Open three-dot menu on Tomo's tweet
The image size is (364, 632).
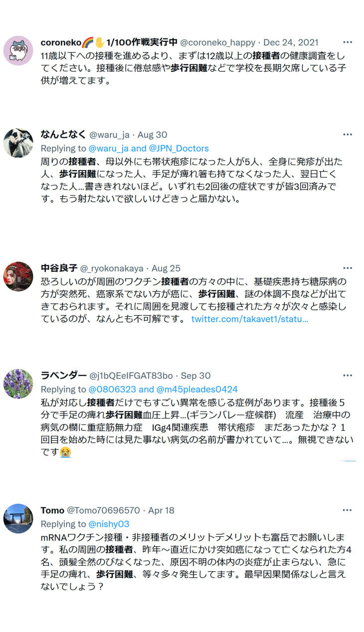point(348,510)
